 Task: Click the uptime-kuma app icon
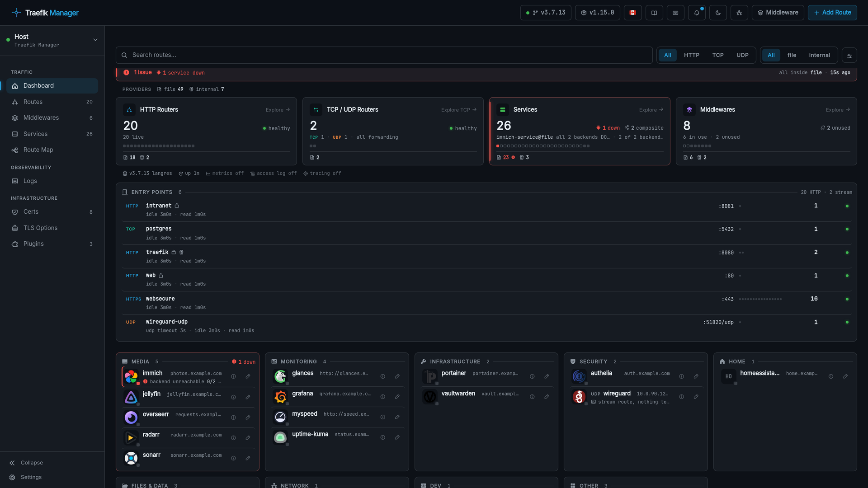[280, 437]
